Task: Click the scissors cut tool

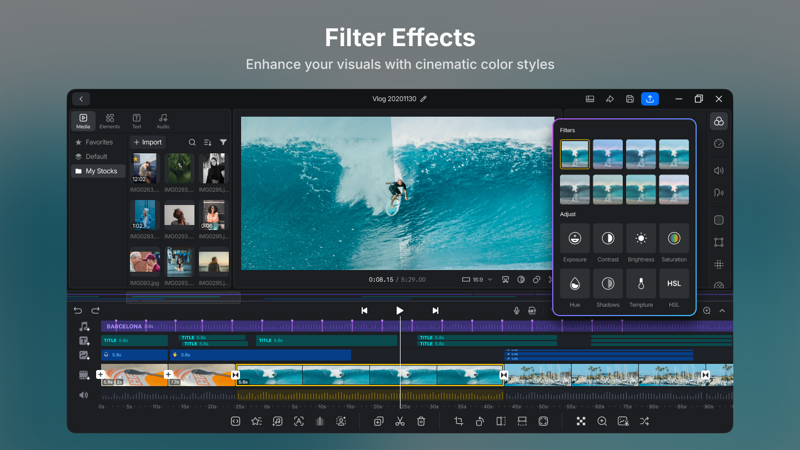Action: coord(399,421)
